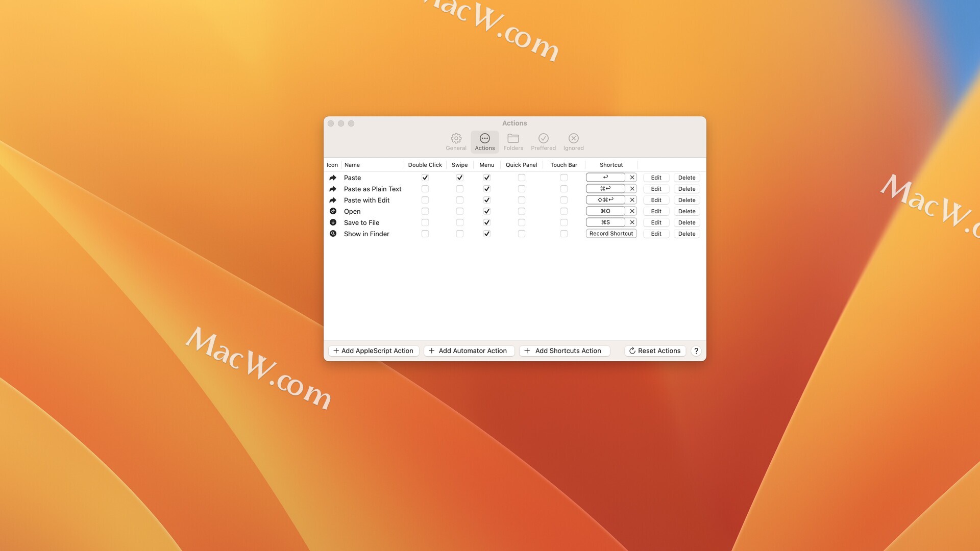Click the Paste with Edit shortcut field
This screenshot has width=980, height=551.
605,200
